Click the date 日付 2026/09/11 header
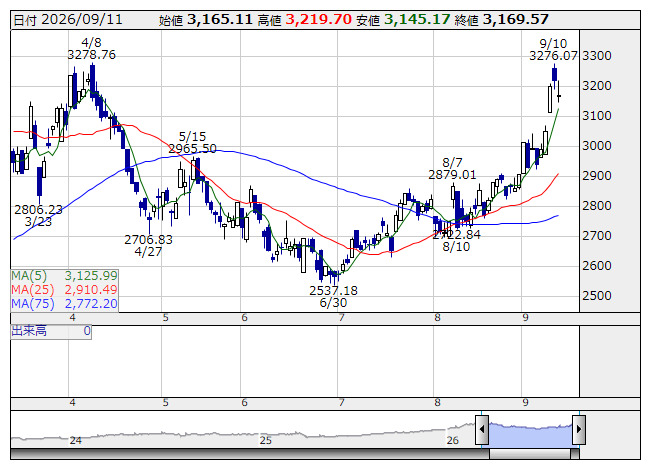The height and width of the screenshot is (470, 653). [68, 20]
